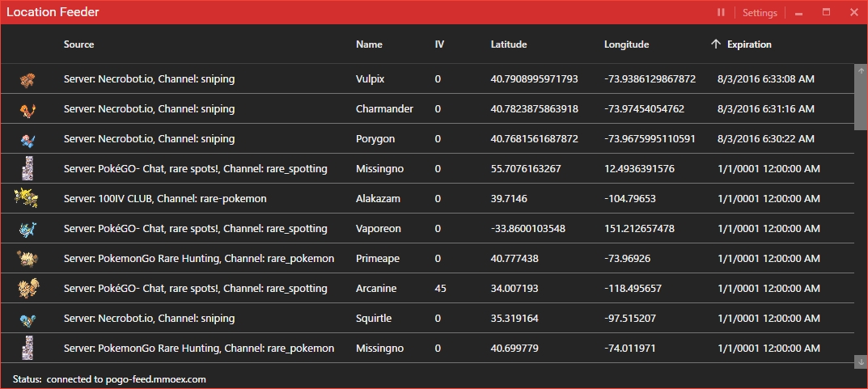Click the scrollbar up arrow
This screenshot has height=389, width=868.
coord(861,71)
